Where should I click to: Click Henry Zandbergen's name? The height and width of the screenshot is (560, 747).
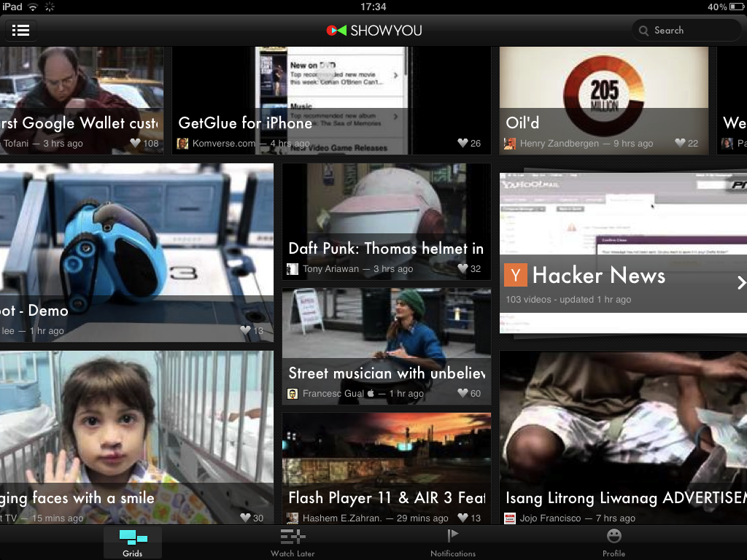(560, 144)
